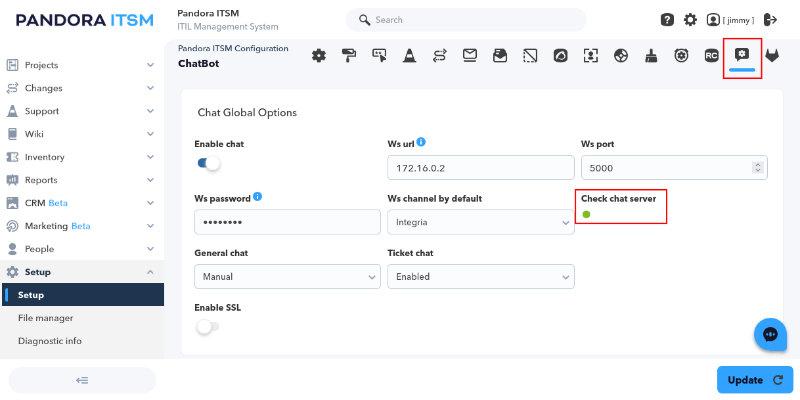This screenshot has height=400, width=800.
Task: Open the General chat dropdown
Action: (x=287, y=277)
